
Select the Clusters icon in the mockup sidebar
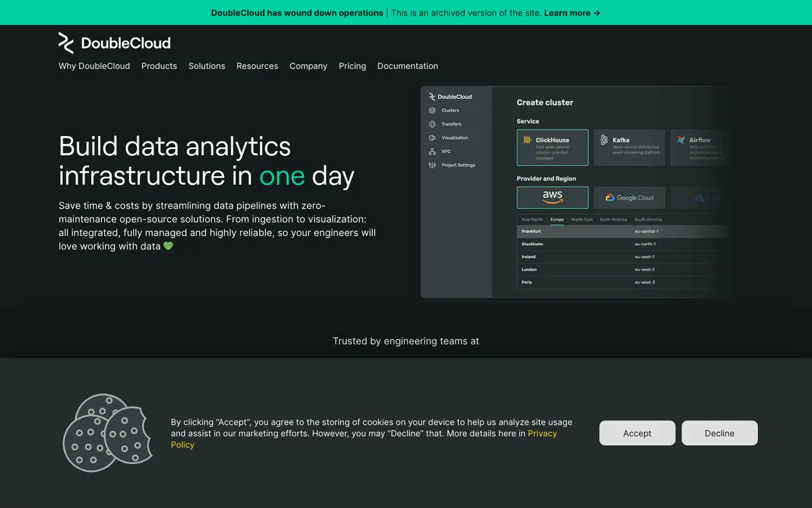click(432, 110)
